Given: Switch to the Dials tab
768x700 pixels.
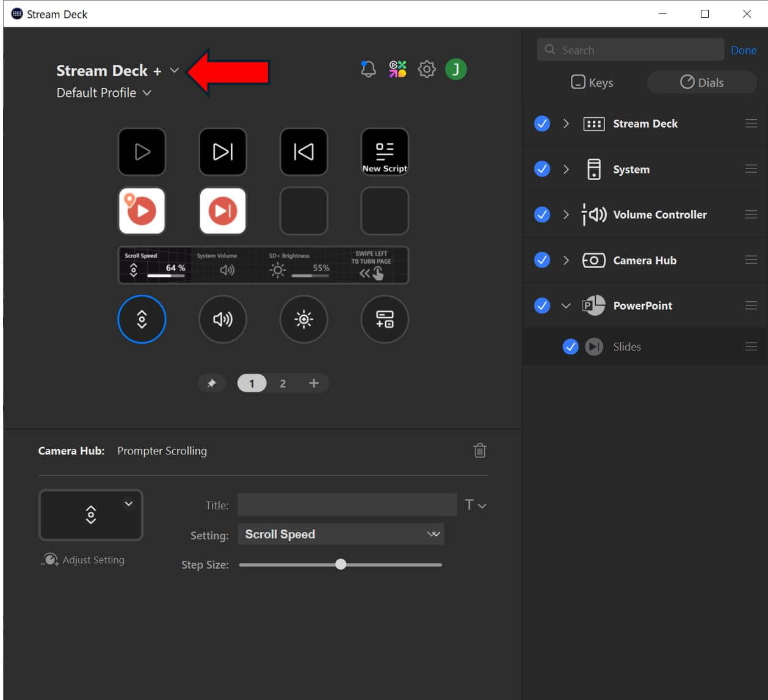Looking at the screenshot, I should pyautogui.click(x=702, y=82).
